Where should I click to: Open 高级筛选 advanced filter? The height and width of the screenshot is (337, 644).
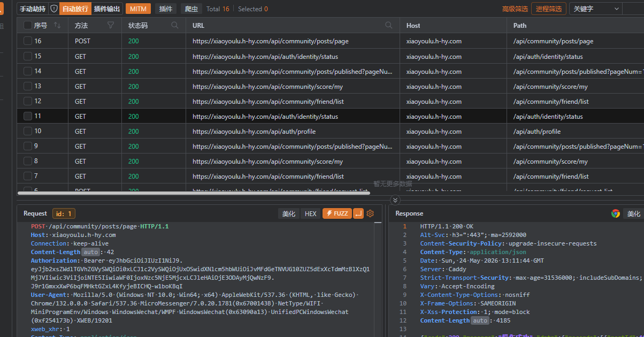[515, 9]
